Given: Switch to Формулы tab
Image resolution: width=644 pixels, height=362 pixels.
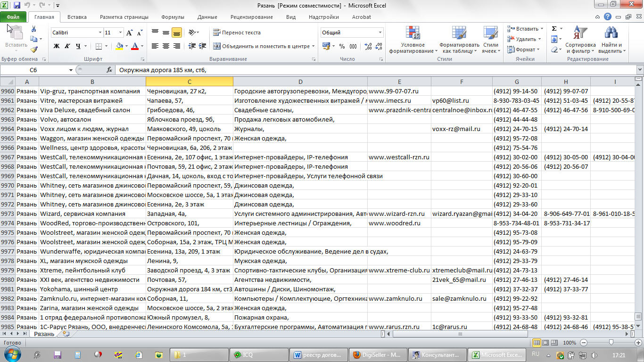Looking at the screenshot, I should pyautogui.click(x=173, y=17).
